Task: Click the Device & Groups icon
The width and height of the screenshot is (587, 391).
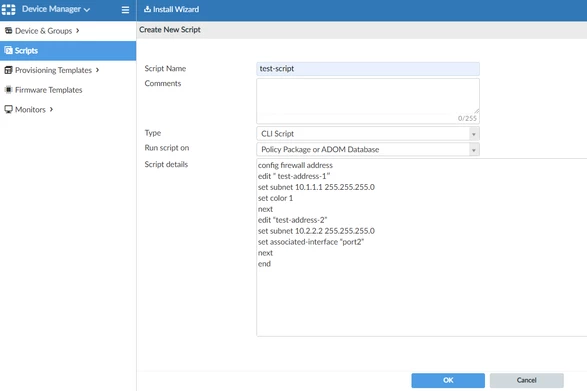Action: point(8,30)
